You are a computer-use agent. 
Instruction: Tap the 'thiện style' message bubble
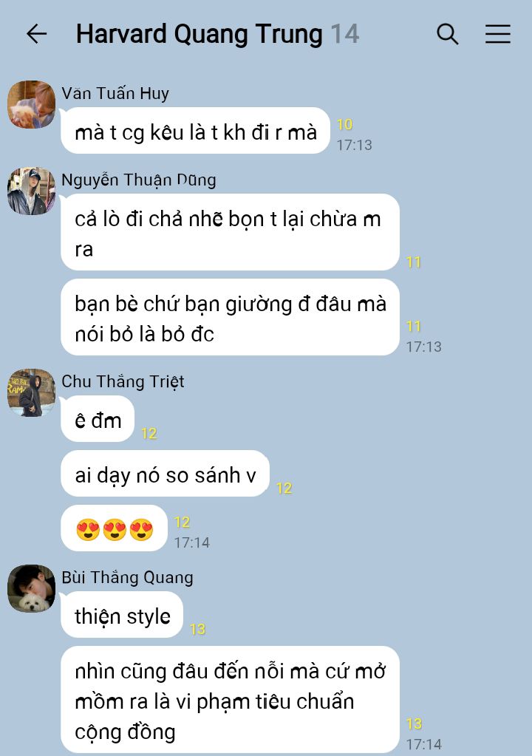click(122, 615)
